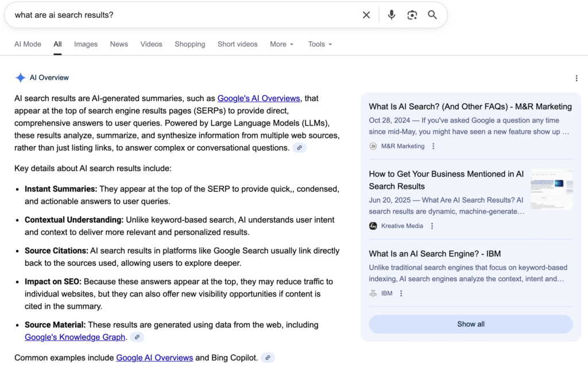The image size is (588, 369).
Task: Open three-dot options for the IBM result
Action: click(x=401, y=293)
